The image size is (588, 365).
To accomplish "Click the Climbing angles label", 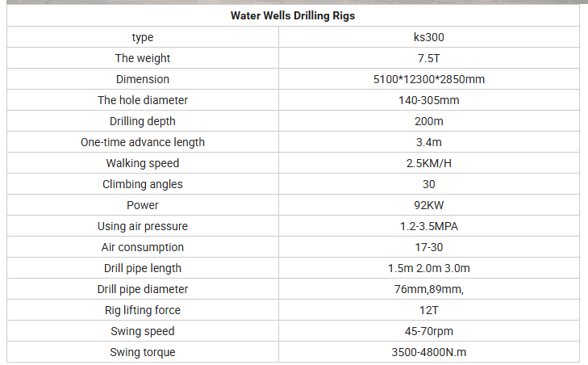I will click(x=143, y=184).
